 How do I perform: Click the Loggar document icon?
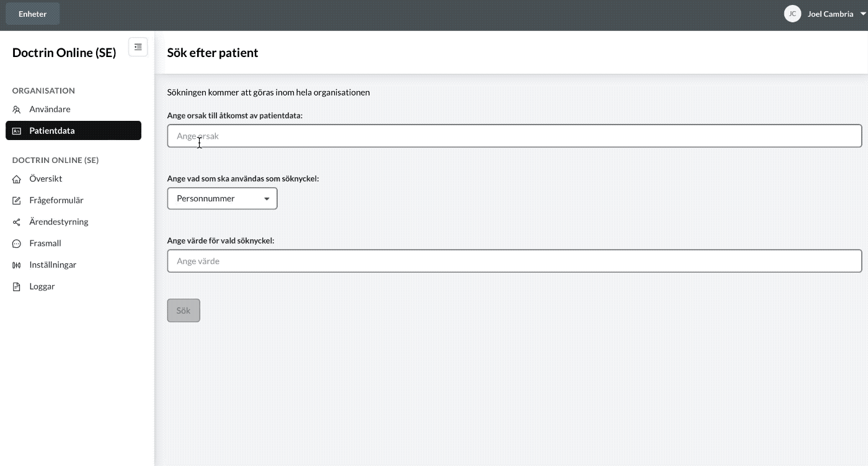(17, 287)
